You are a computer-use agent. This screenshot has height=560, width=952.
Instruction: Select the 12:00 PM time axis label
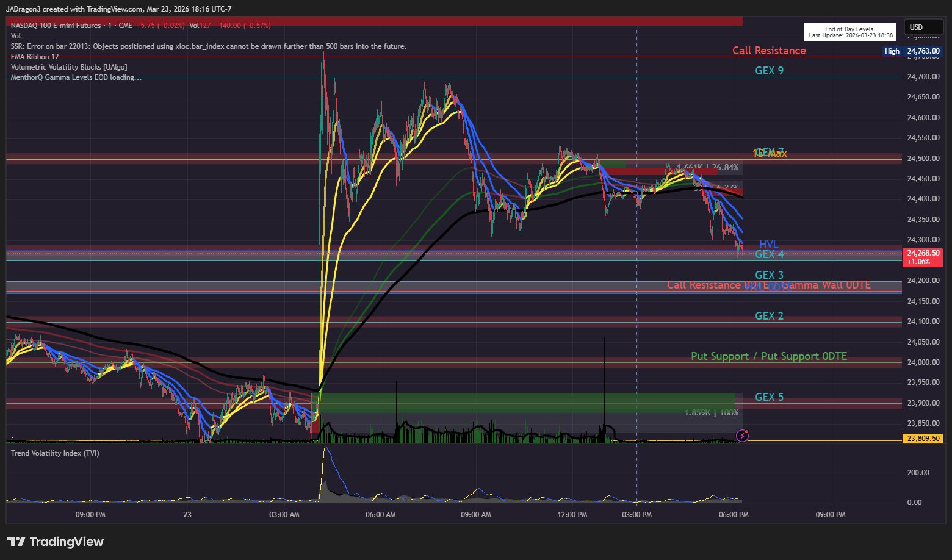572,515
